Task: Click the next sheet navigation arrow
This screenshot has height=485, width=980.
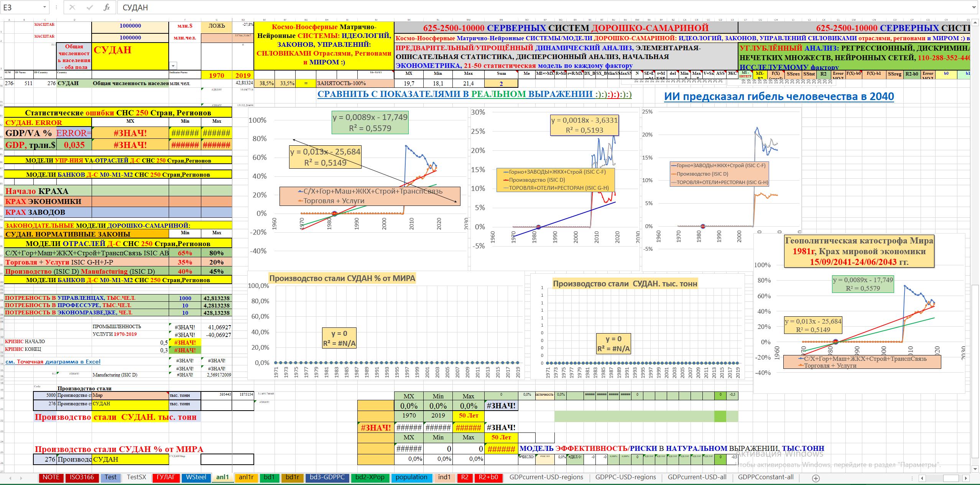Action: (21, 478)
